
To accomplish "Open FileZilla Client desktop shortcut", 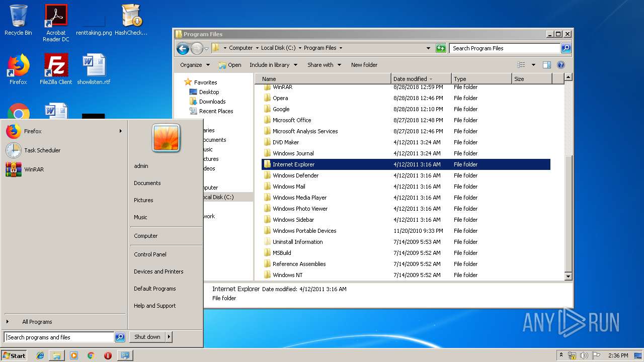I will click(x=56, y=69).
